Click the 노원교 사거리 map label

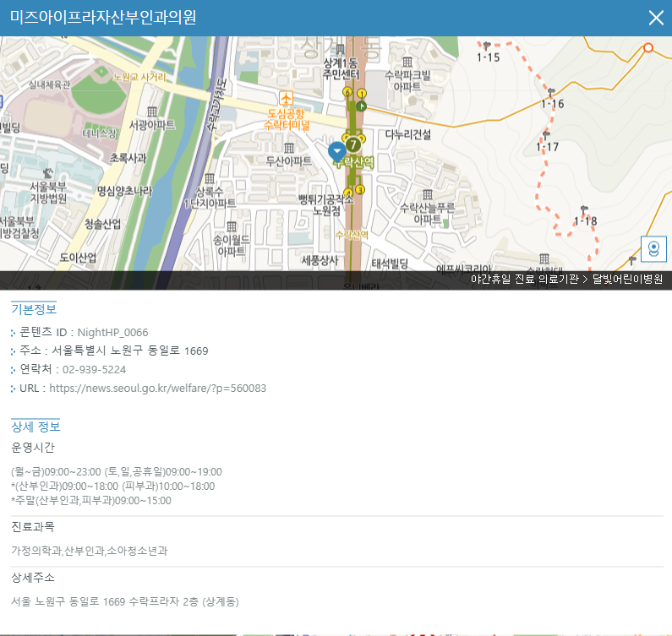[139, 77]
